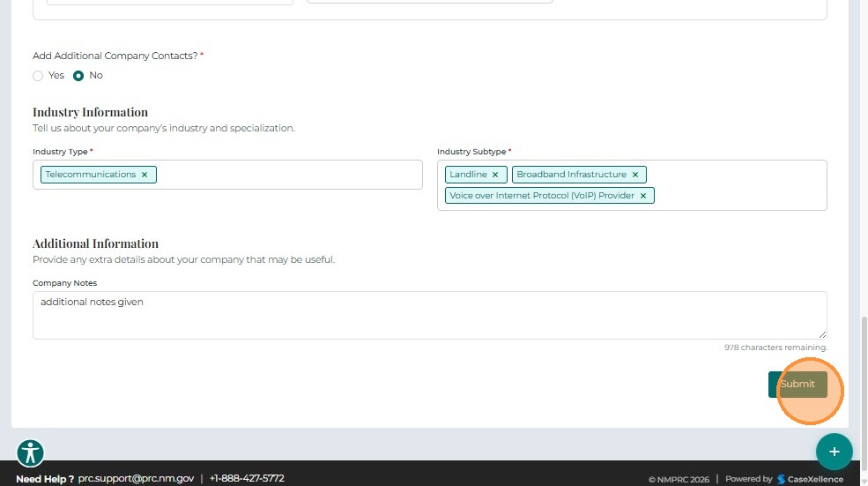The image size is (868, 486).
Task: Click the Company Notes field label
Action: click(x=64, y=283)
